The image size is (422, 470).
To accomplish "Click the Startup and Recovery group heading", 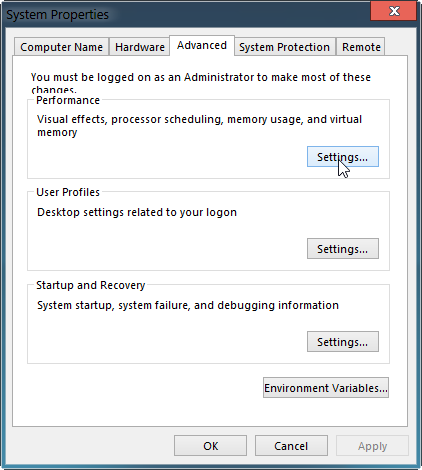I will pyautogui.click(x=91, y=285).
